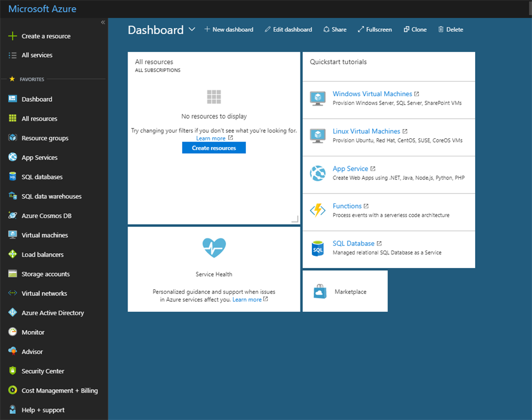Click the Marketplace shopping bag icon
The width and height of the screenshot is (532, 420).
[x=320, y=291]
